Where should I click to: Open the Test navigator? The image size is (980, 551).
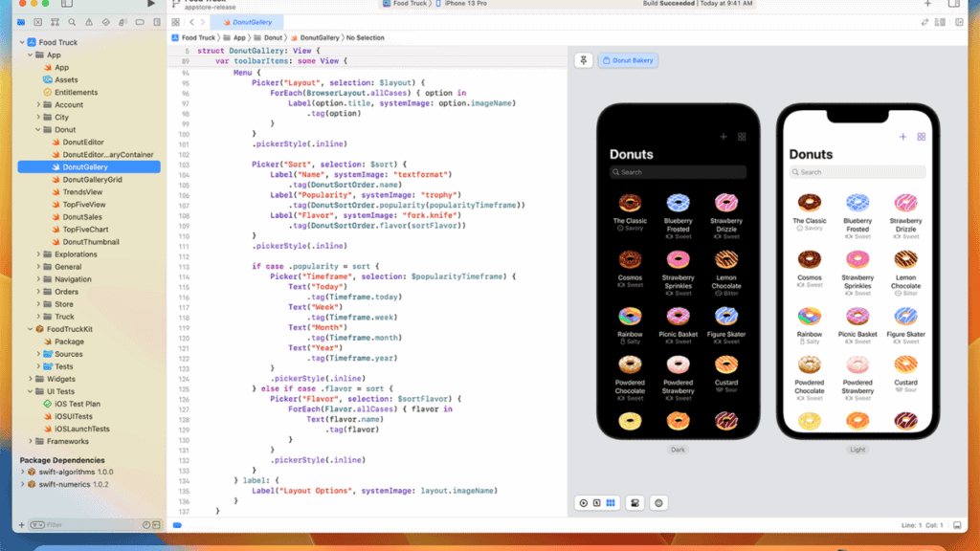105,22
